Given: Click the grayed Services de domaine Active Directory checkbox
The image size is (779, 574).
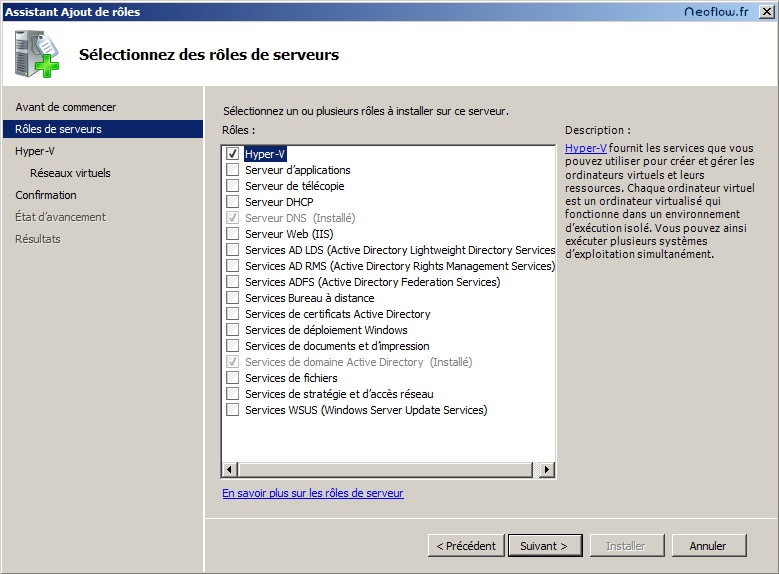Looking at the screenshot, I should tap(232, 362).
